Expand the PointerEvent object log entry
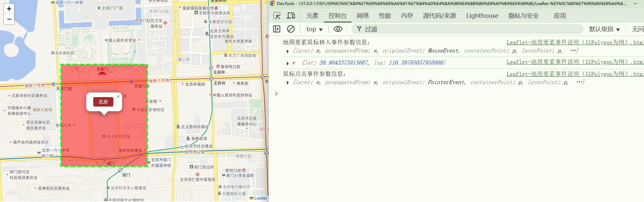Screen dimensions: 644x202 click(287, 83)
